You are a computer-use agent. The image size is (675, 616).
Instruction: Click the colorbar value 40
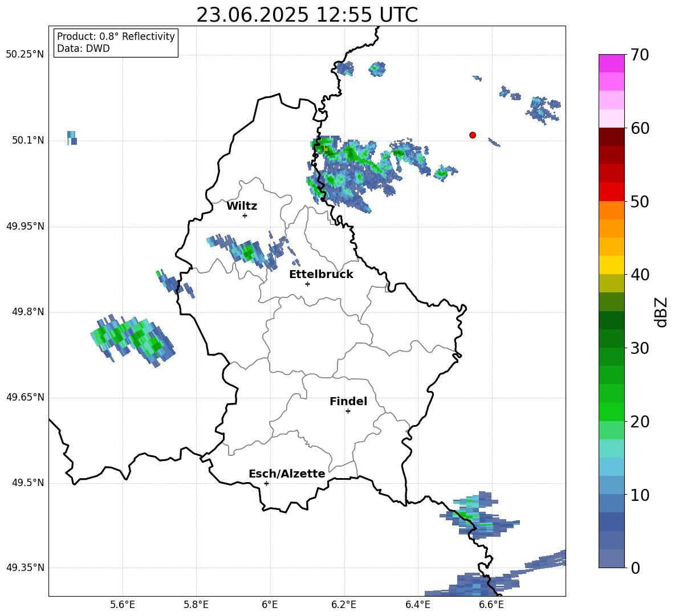[640, 275]
